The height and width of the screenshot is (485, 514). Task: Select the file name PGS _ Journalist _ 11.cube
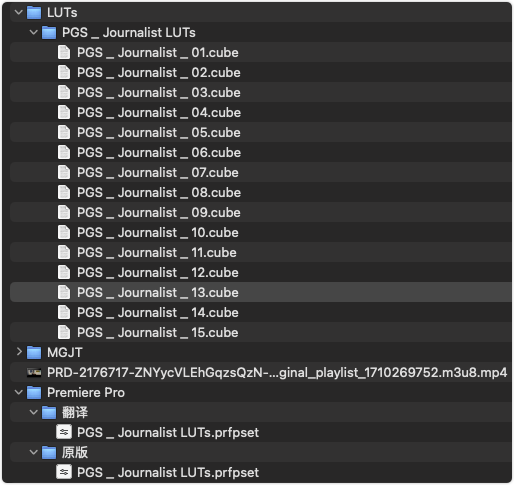click(x=157, y=253)
